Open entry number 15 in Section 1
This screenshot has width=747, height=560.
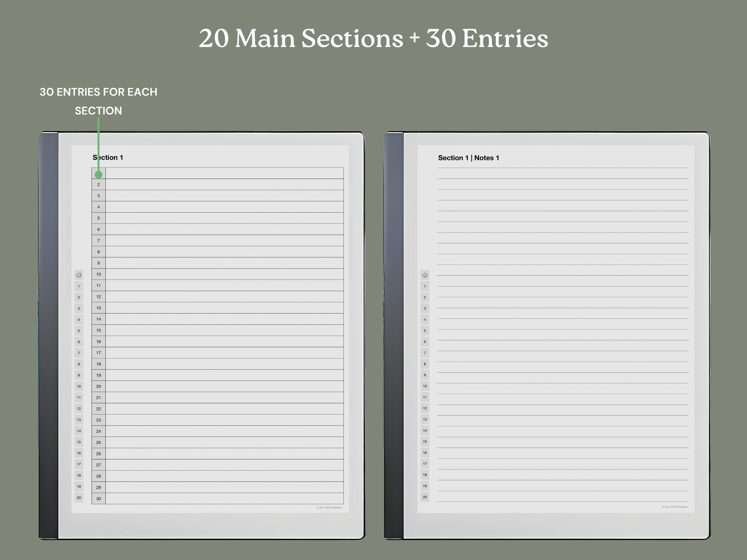click(99, 330)
